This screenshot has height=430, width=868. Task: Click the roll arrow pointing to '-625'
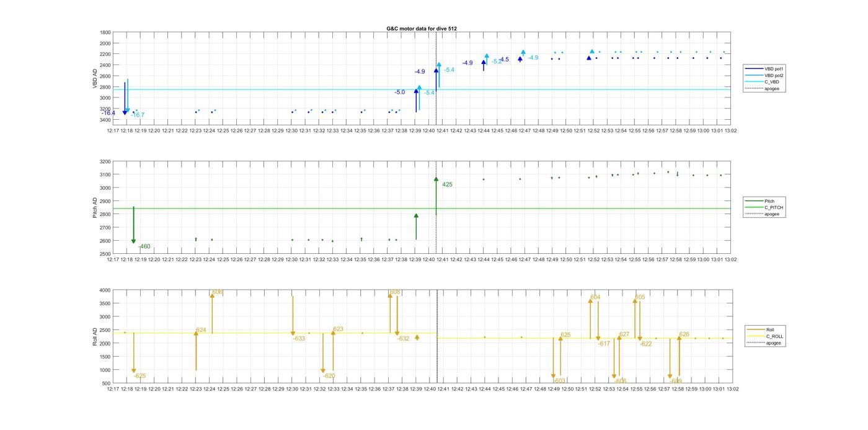[x=133, y=353]
